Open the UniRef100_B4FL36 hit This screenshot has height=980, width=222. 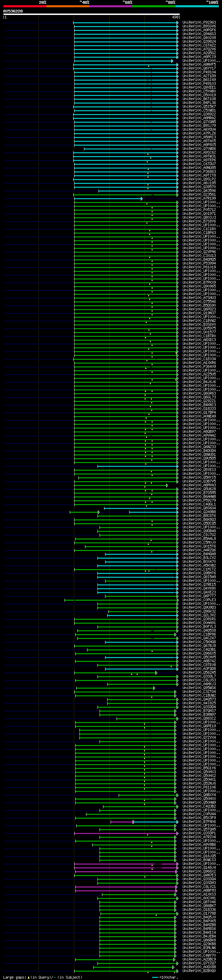[x=199, y=103]
